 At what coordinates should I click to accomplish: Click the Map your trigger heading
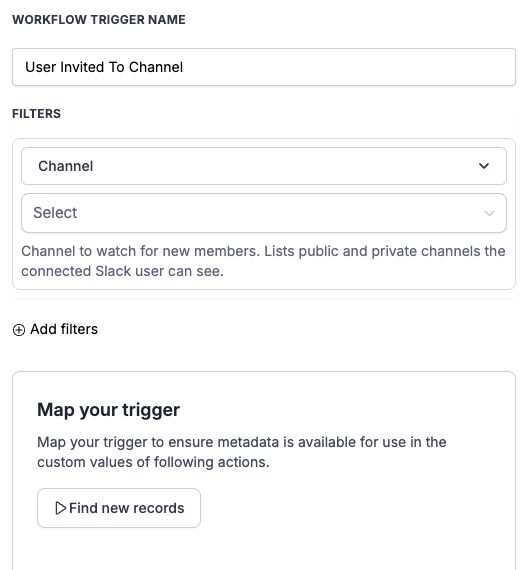[108, 410]
